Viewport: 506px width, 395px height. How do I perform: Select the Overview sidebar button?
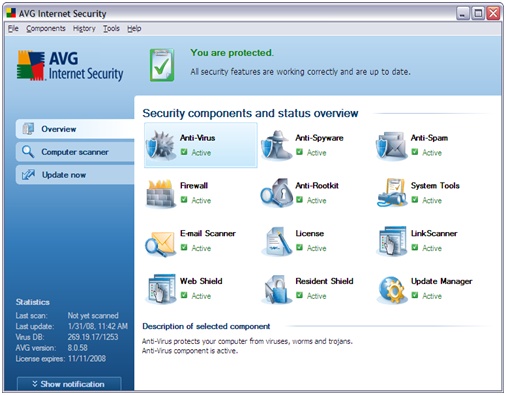75,129
